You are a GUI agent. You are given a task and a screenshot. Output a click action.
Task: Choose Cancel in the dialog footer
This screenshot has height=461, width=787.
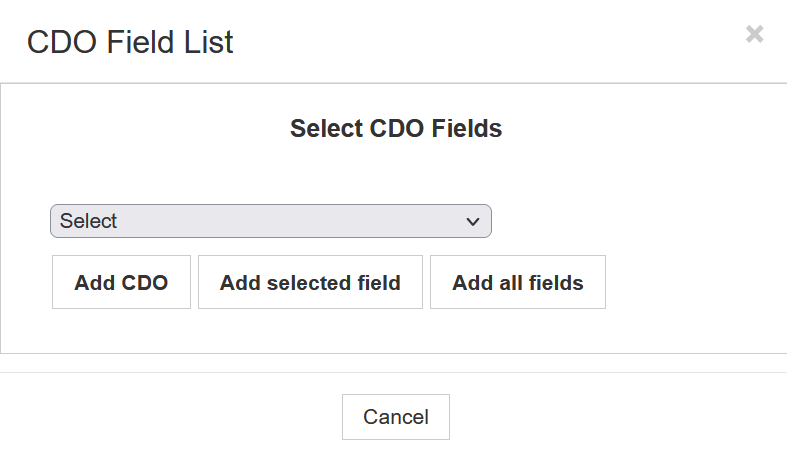[x=395, y=417]
